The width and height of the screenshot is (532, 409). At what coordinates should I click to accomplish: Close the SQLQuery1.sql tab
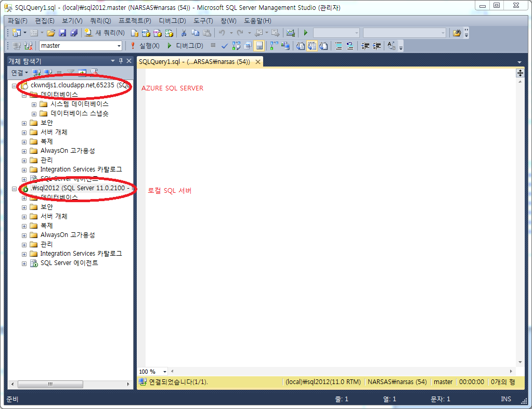click(x=258, y=62)
